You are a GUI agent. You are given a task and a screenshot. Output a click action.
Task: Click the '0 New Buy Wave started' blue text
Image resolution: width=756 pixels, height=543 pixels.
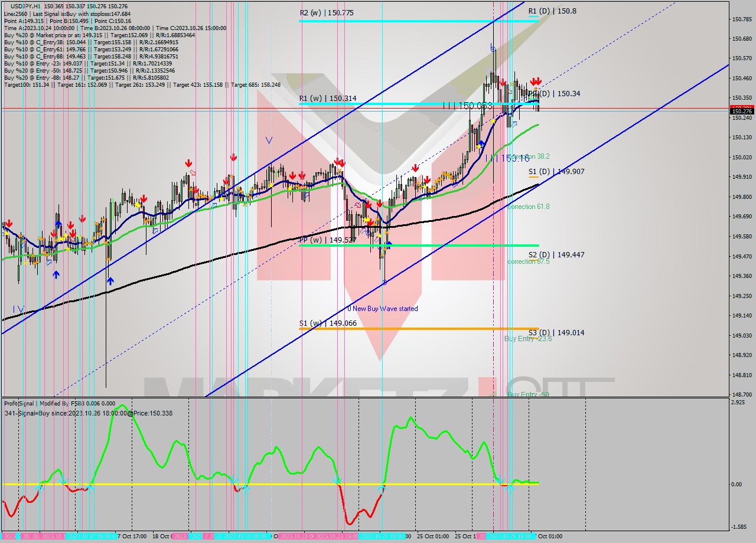coord(384,309)
